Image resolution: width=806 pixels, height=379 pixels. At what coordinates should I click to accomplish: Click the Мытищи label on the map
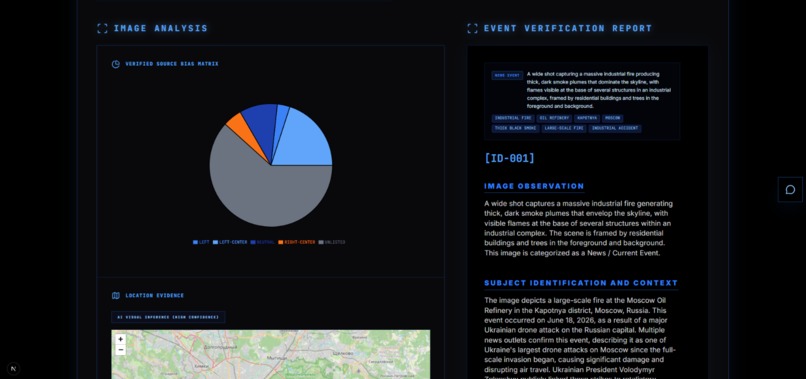(277, 357)
